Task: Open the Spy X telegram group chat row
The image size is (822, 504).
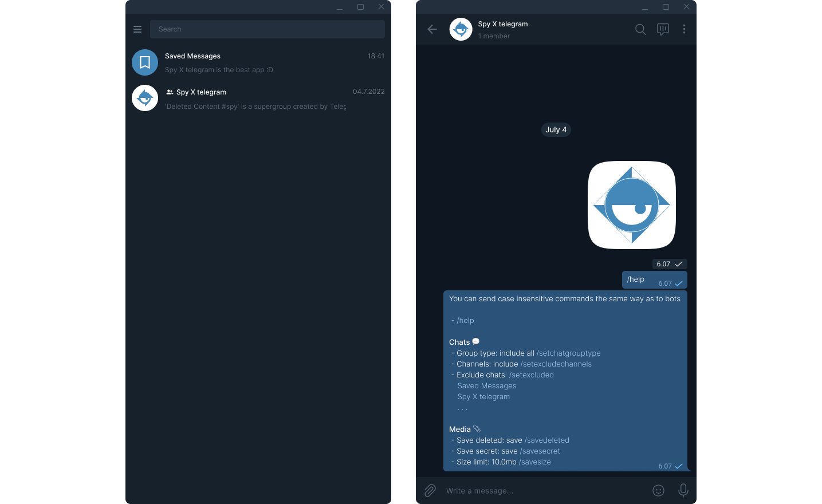Action: click(x=258, y=99)
